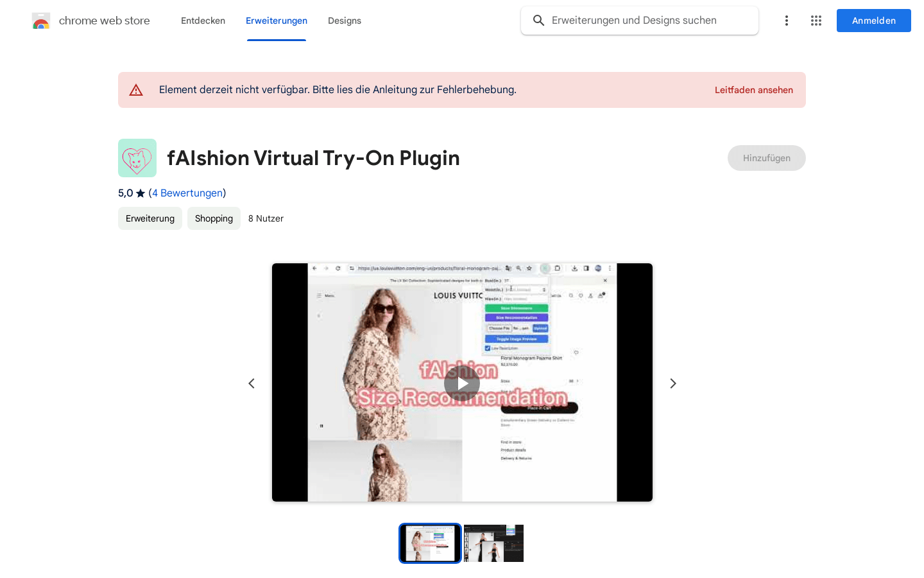Viewport: 924px width, 578px height.
Task: Select the first video thumbnail
Action: (430, 543)
